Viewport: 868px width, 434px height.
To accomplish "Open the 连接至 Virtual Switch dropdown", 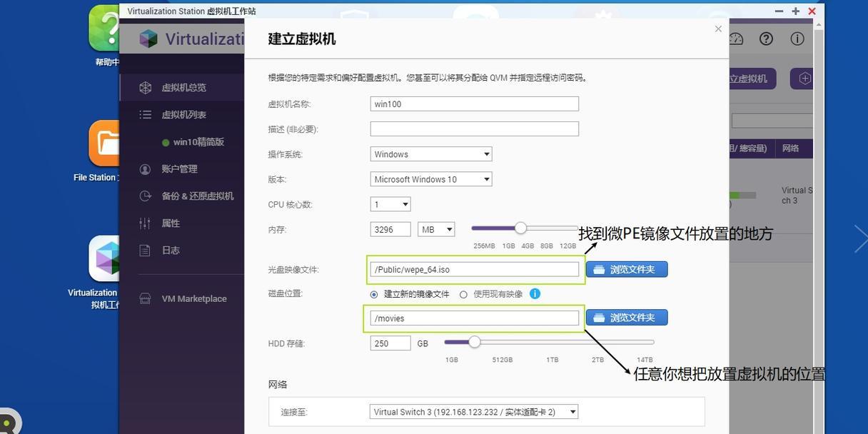I will [474, 412].
